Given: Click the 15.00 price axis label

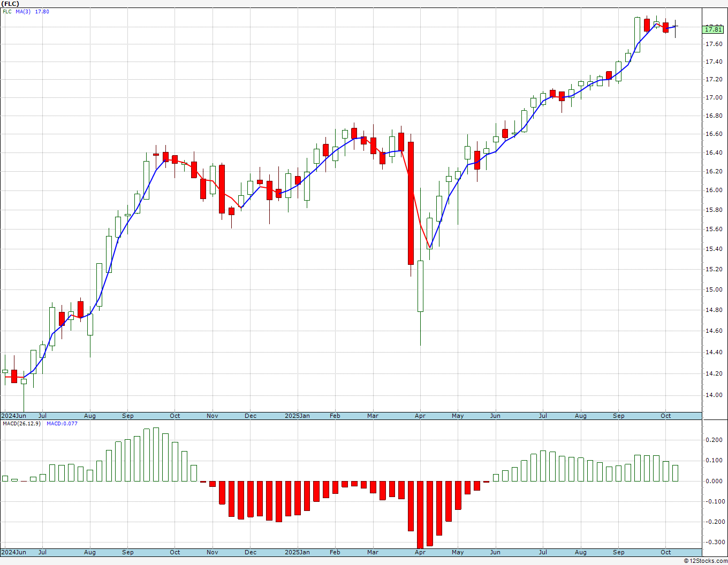Looking at the screenshot, I should (714, 290).
